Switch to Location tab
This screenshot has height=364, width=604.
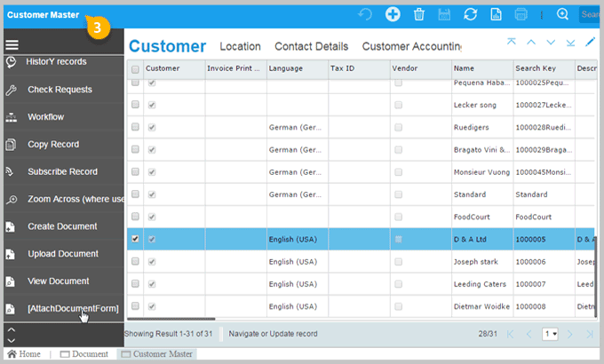point(240,46)
